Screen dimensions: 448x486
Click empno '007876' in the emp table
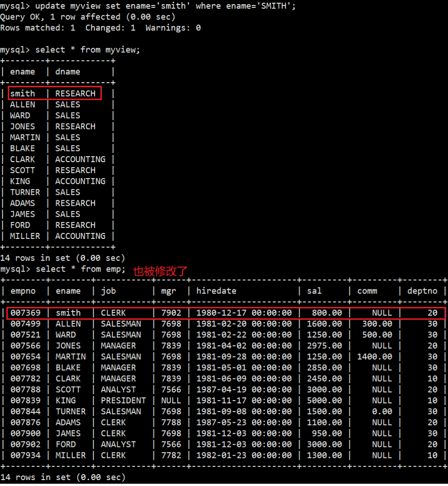pos(25,422)
